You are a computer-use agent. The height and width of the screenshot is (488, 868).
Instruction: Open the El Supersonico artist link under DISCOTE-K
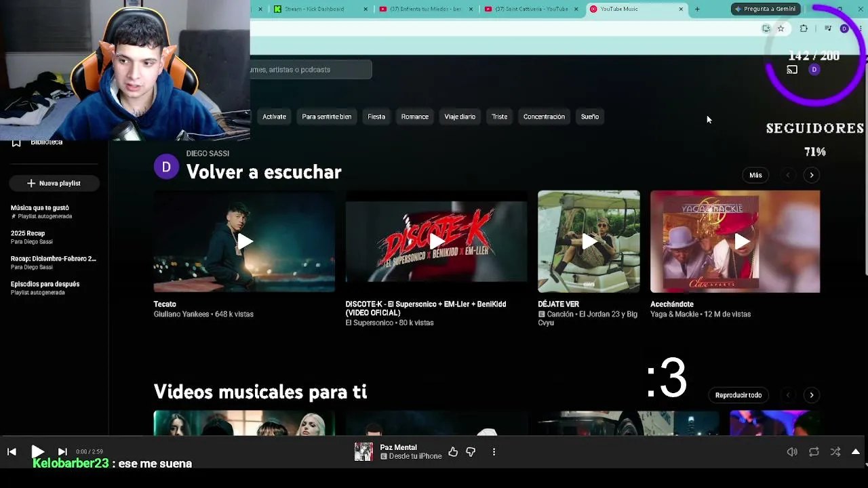coord(370,323)
